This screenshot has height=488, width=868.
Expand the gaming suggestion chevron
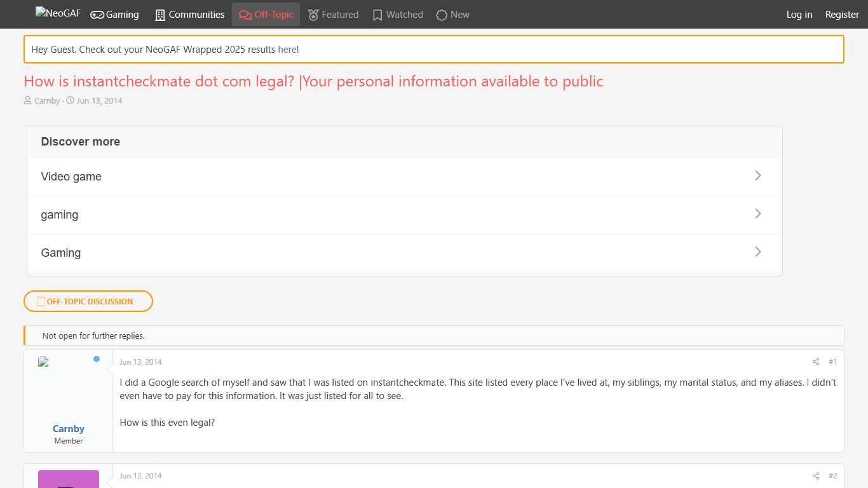pyautogui.click(x=757, y=213)
